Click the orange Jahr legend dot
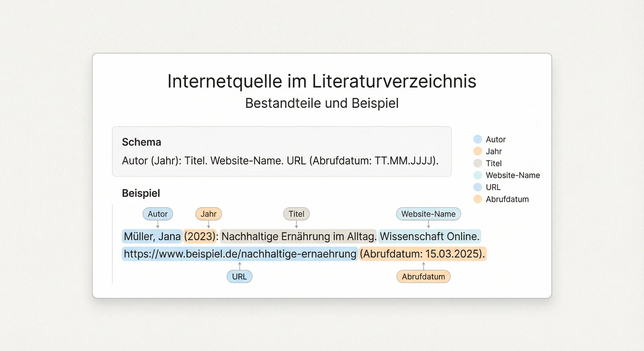The width and height of the screenshot is (644, 351). [478, 151]
